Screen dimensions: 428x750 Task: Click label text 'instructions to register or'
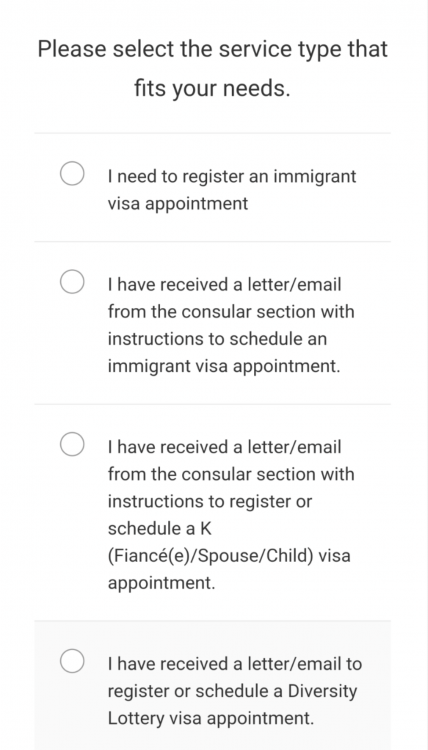[209, 501]
